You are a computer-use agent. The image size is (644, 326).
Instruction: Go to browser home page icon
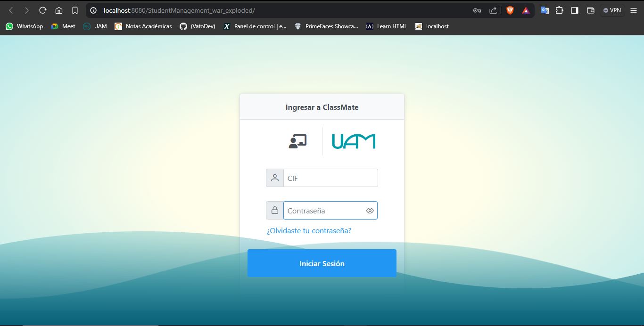pos(59,10)
